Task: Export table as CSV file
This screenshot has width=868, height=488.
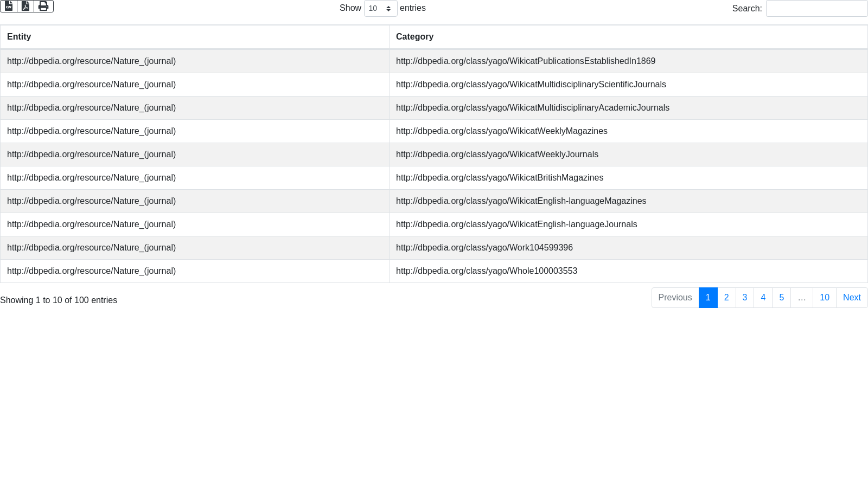Action: (x=9, y=6)
